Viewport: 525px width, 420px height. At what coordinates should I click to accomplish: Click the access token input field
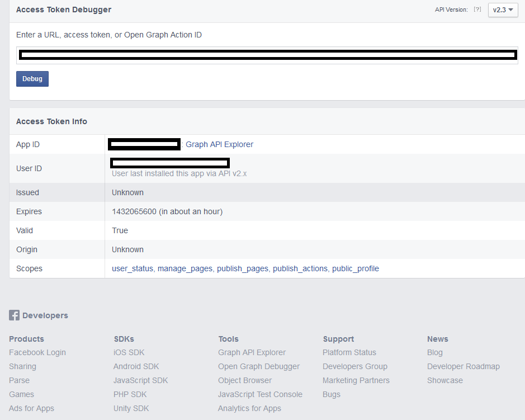tap(267, 55)
